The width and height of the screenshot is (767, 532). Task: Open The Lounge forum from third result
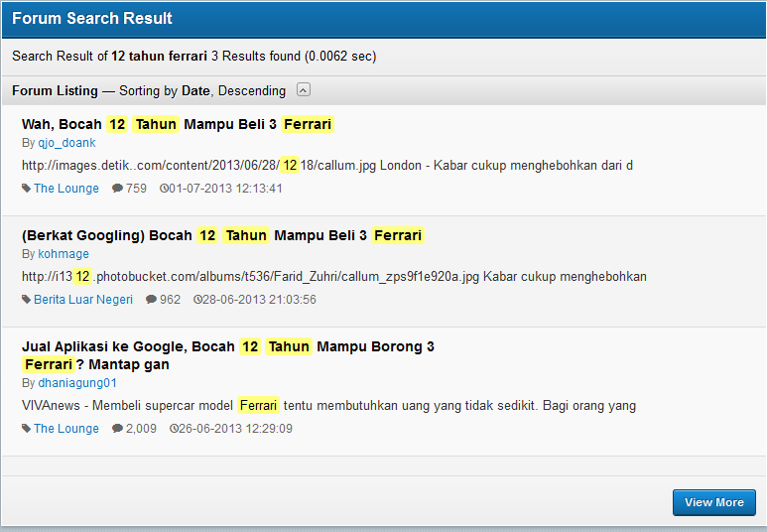66,429
